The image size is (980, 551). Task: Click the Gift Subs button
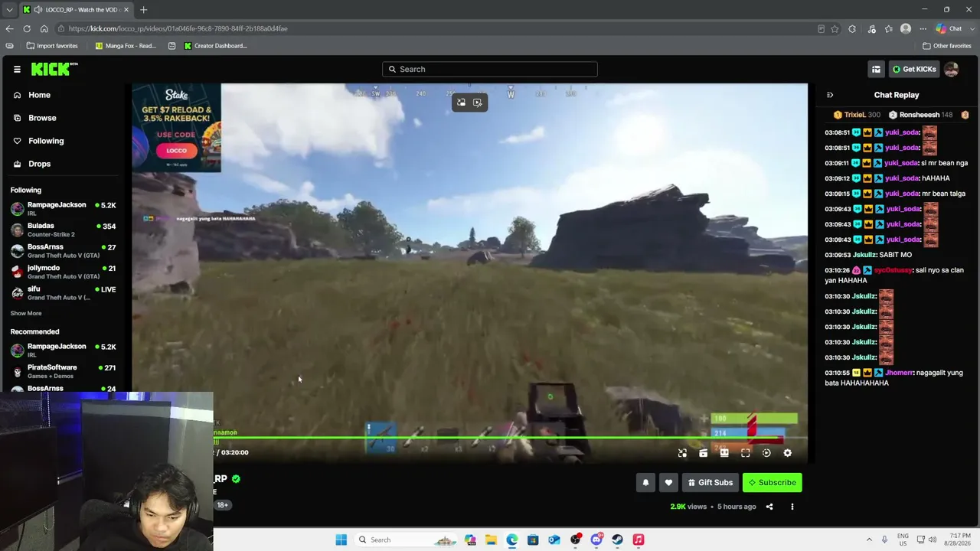710,482
